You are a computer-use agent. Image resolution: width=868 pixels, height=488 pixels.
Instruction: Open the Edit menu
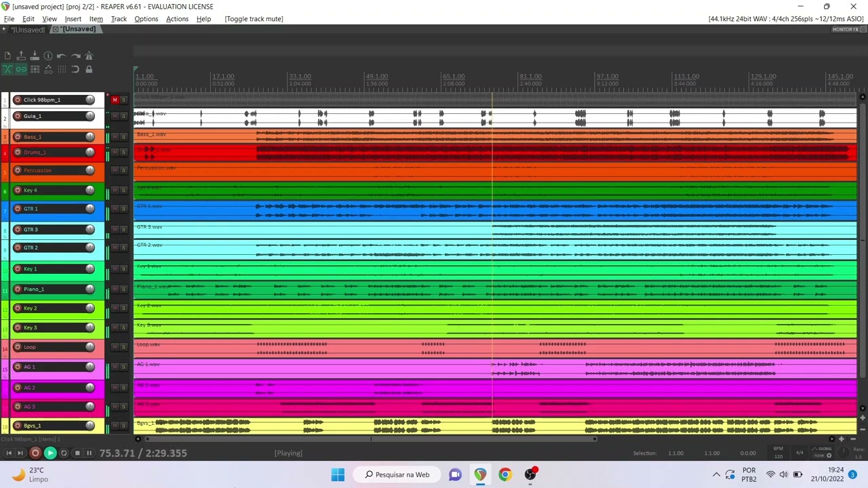coord(28,19)
